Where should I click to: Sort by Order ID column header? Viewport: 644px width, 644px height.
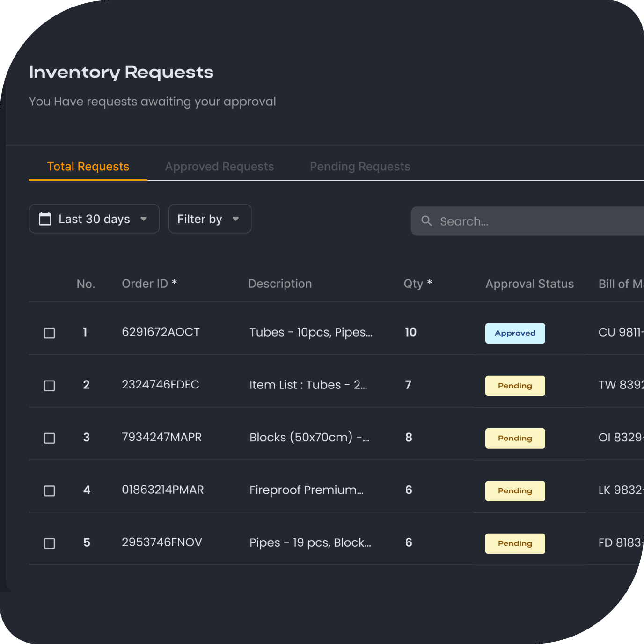pyautogui.click(x=149, y=284)
